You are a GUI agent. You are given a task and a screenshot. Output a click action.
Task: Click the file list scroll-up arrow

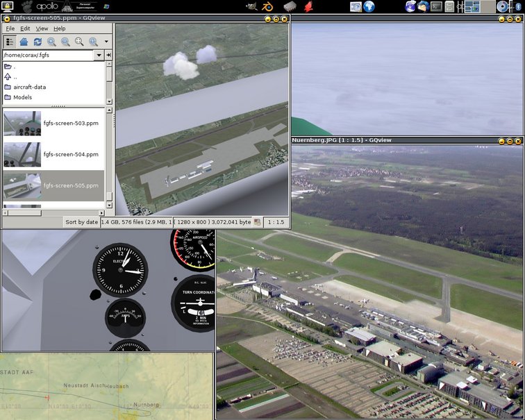point(109,110)
